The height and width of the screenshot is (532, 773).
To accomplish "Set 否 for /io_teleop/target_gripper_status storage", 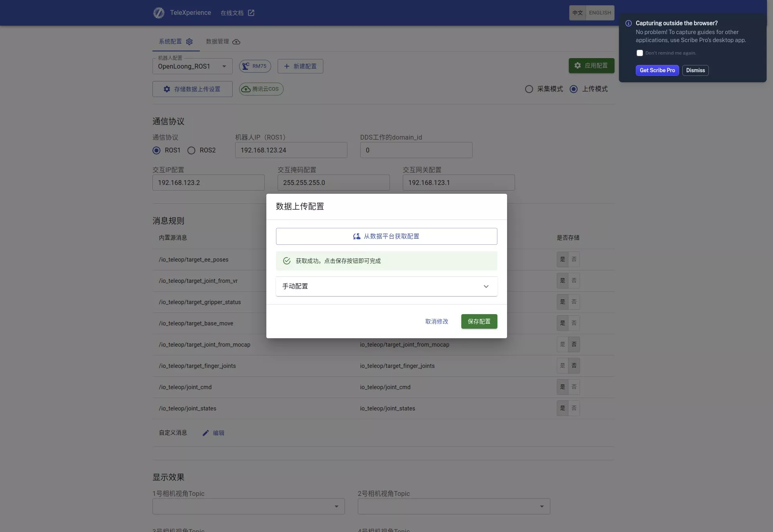I will pos(574,302).
